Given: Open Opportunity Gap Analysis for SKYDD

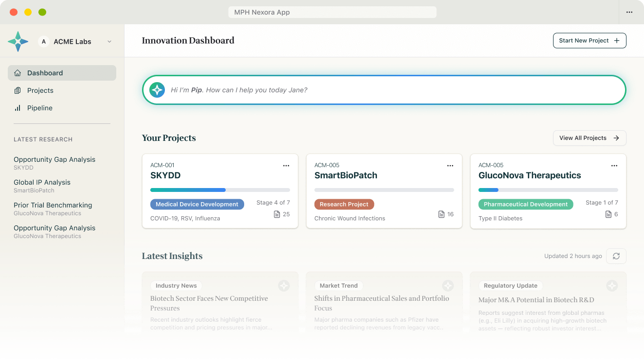Looking at the screenshot, I should 54,163.
